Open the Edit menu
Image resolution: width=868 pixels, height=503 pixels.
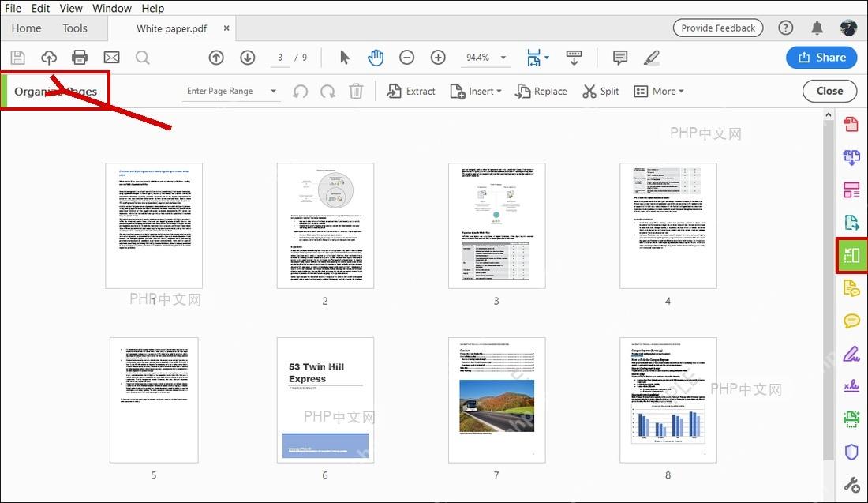click(x=40, y=9)
